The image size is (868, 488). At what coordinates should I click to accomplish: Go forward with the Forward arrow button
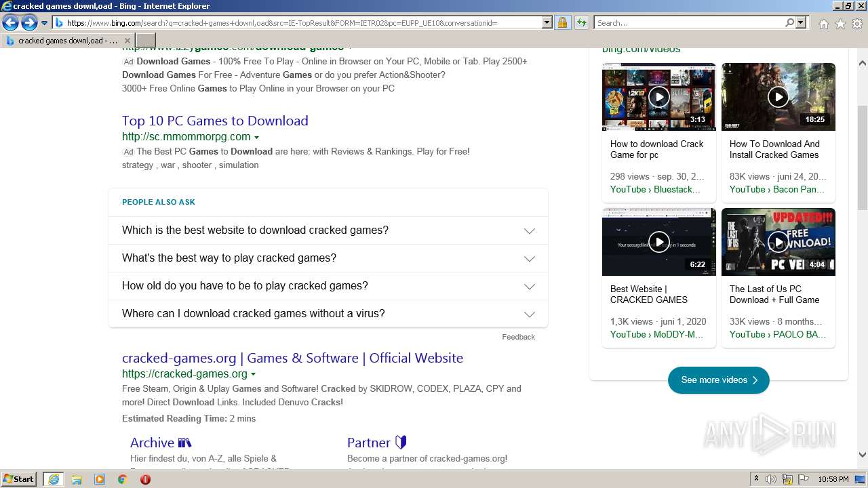pos(29,23)
